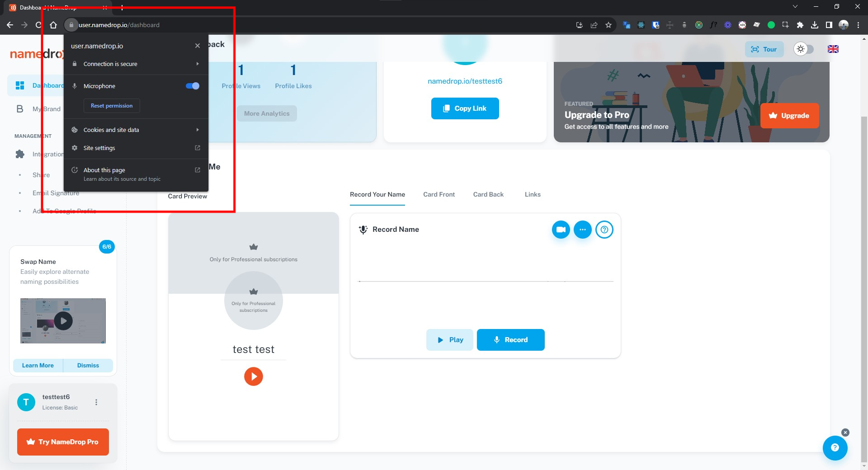Click the Upgrade button

(x=789, y=116)
